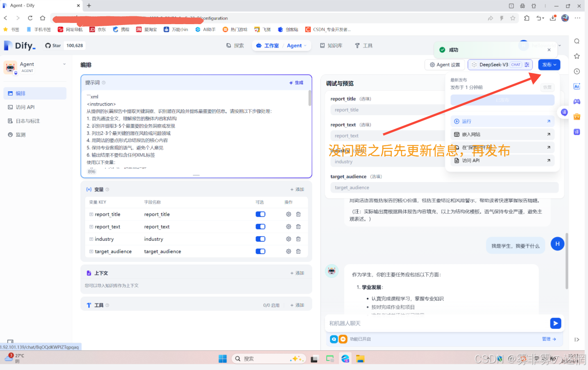This screenshot has width=588, height=370.
Task: Open DeepSeek-V3 model parameter sliders icon
Action: click(527, 65)
